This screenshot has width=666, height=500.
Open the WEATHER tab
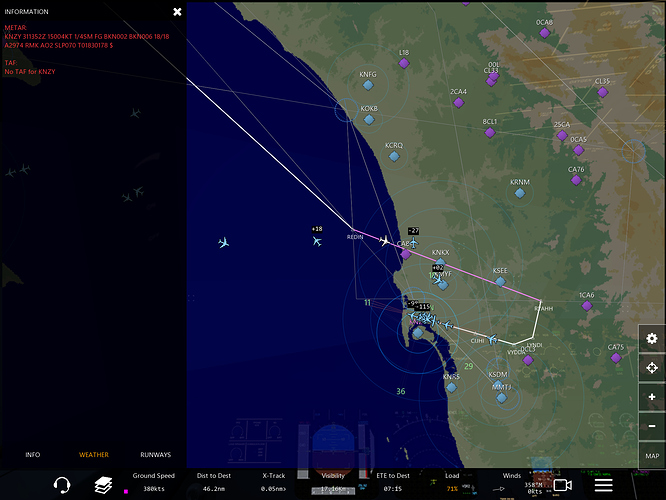(x=94, y=455)
